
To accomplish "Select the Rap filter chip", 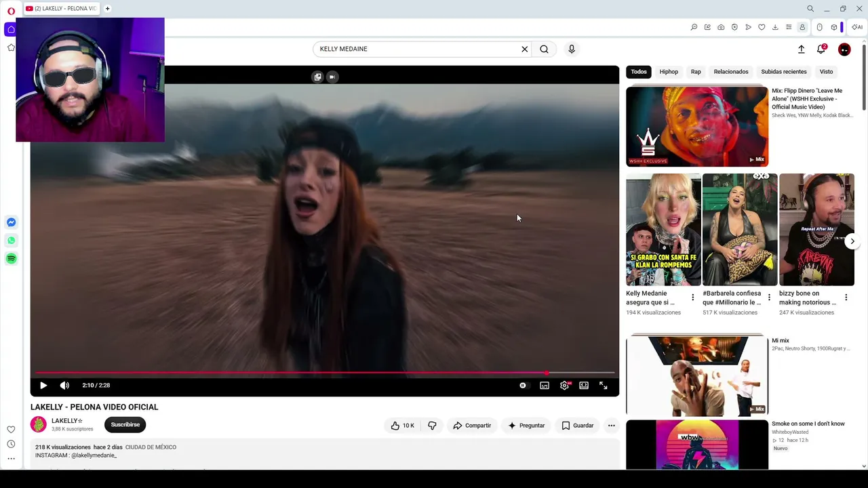I will pyautogui.click(x=696, y=72).
